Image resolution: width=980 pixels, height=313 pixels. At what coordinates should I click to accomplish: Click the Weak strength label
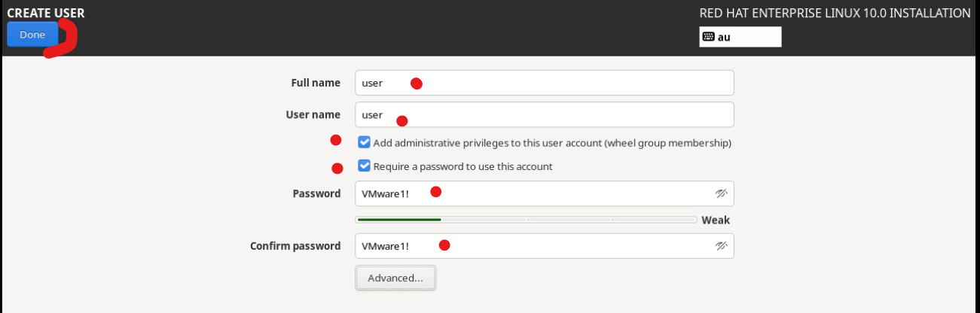tap(716, 220)
